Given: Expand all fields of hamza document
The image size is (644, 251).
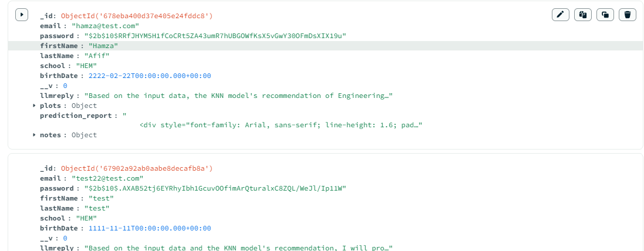Looking at the screenshot, I should pyautogui.click(x=21, y=15).
